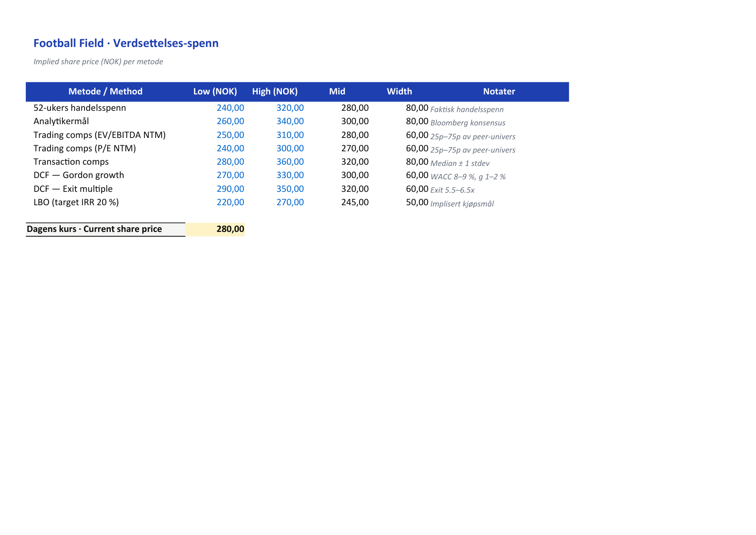Click the DCF — Gordon growth label
Viewport: 756px width, 535px height.
[79, 175]
